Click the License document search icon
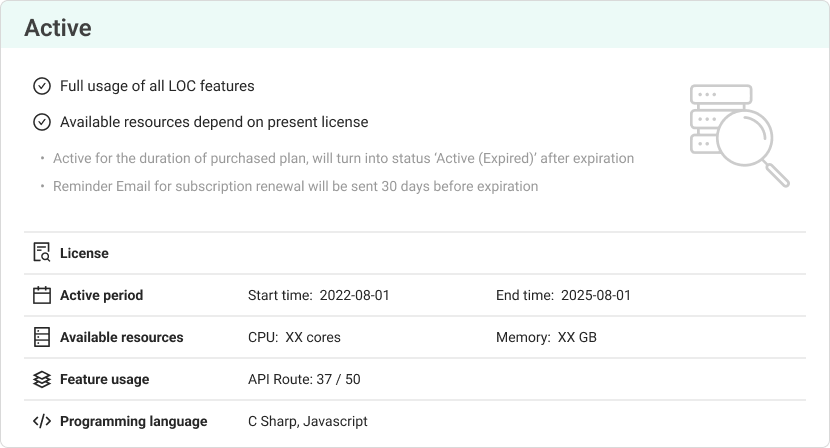The image size is (830, 448). tap(42, 253)
